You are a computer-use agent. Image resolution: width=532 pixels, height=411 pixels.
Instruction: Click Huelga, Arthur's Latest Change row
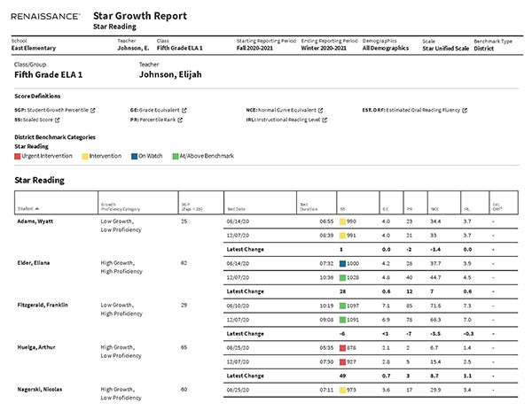click(x=245, y=374)
